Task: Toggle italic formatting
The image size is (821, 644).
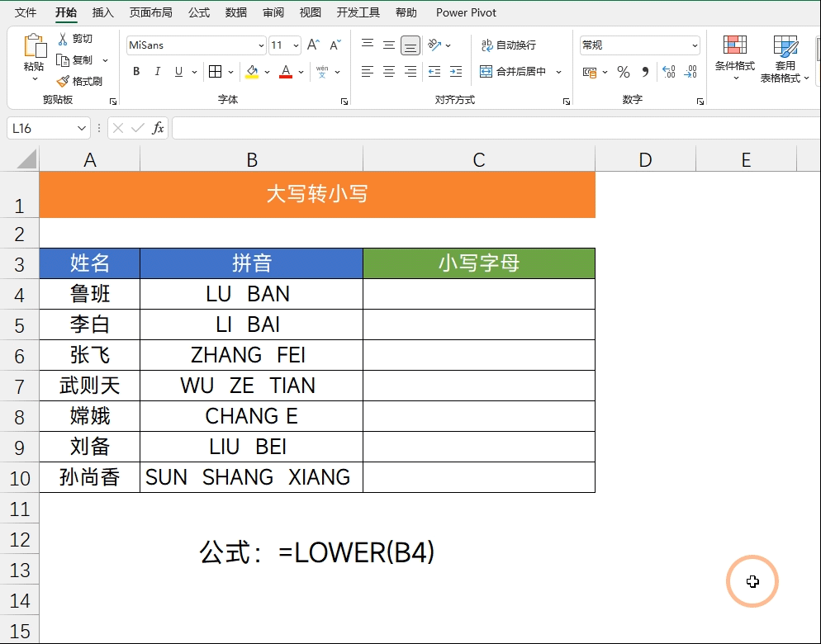Action: [x=157, y=73]
